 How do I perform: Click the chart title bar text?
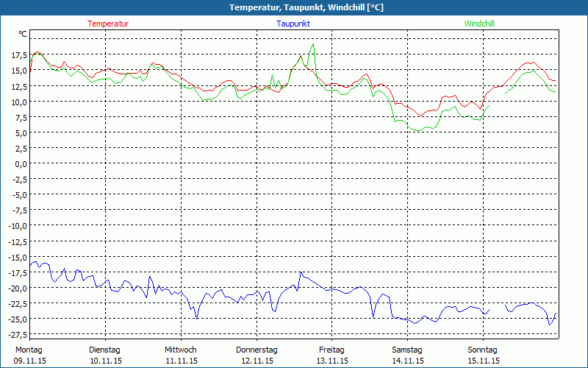coord(294,7)
